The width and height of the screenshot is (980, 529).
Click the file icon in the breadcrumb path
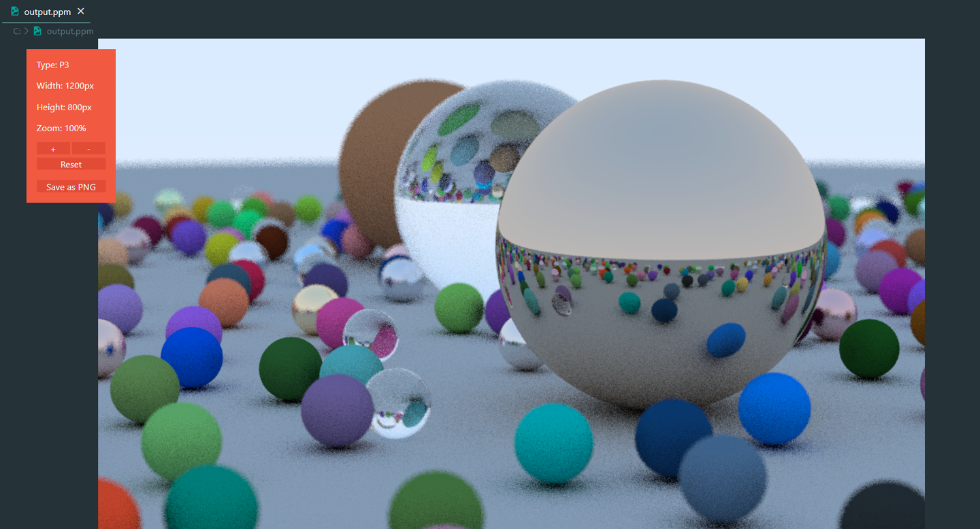[37, 31]
